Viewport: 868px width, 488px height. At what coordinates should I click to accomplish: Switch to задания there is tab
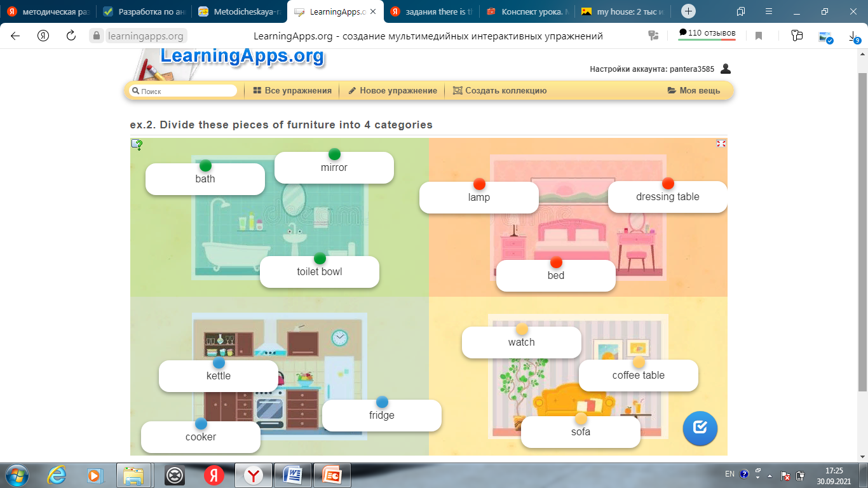pyautogui.click(x=430, y=11)
